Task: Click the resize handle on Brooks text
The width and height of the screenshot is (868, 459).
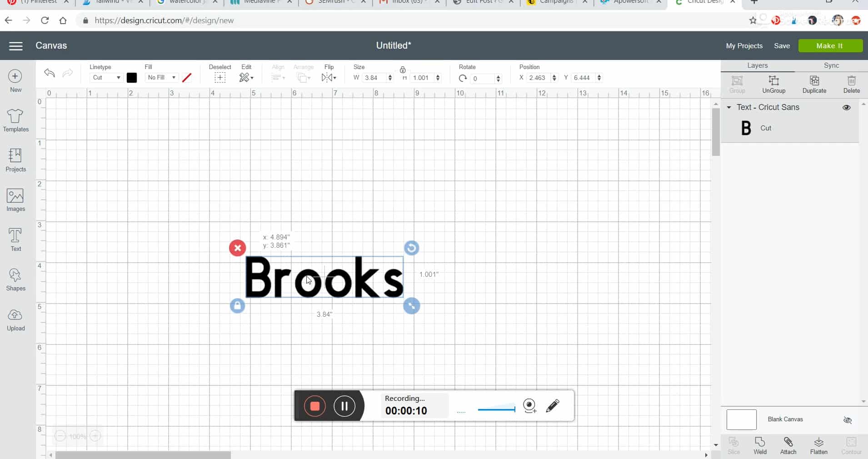Action: (x=411, y=306)
